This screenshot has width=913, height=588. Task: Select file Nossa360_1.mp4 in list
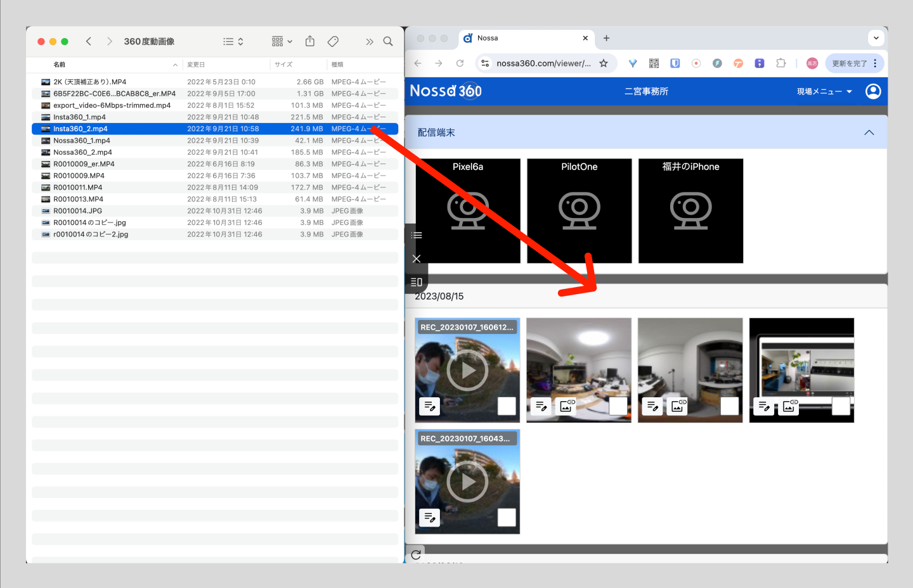(x=82, y=141)
